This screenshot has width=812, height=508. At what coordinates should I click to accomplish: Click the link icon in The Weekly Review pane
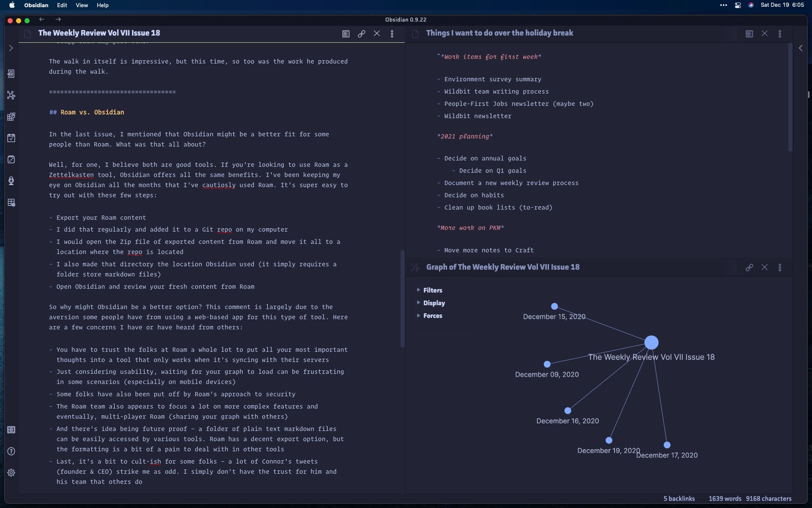click(x=362, y=34)
